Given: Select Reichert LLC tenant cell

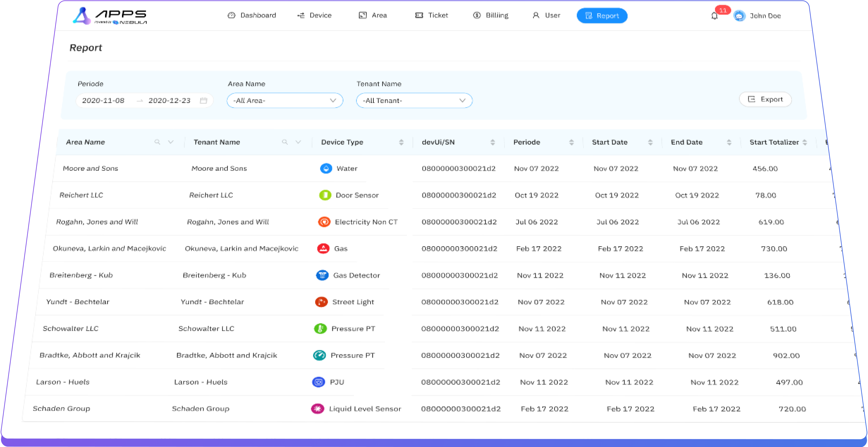Looking at the screenshot, I should click(x=211, y=195).
